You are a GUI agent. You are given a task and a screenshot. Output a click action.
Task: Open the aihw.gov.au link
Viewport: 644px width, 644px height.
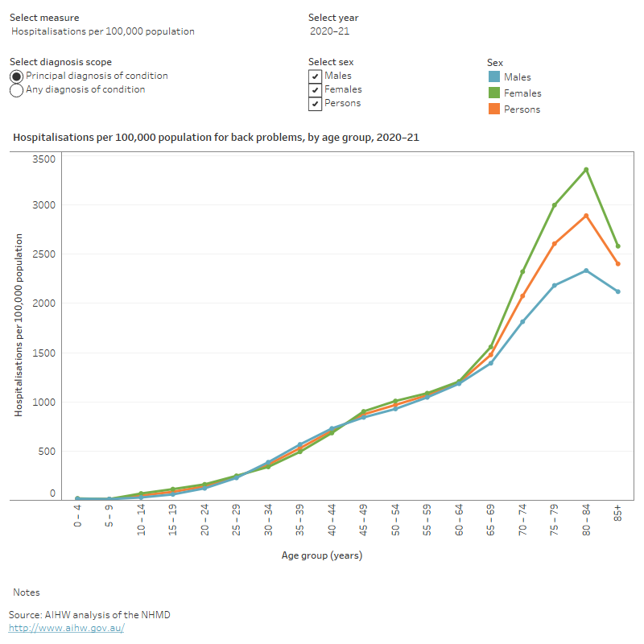tap(66, 628)
